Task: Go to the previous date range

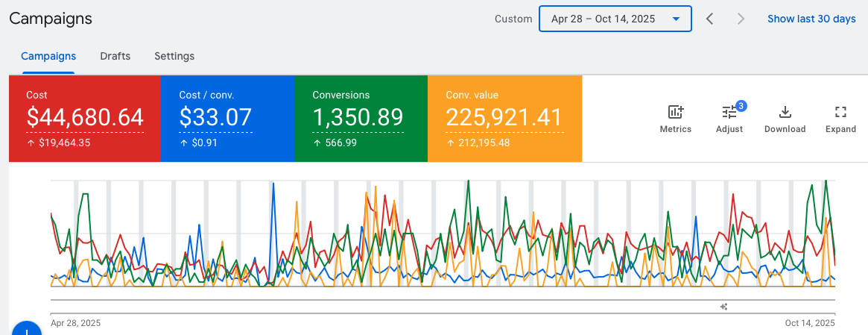Action: pyautogui.click(x=710, y=19)
